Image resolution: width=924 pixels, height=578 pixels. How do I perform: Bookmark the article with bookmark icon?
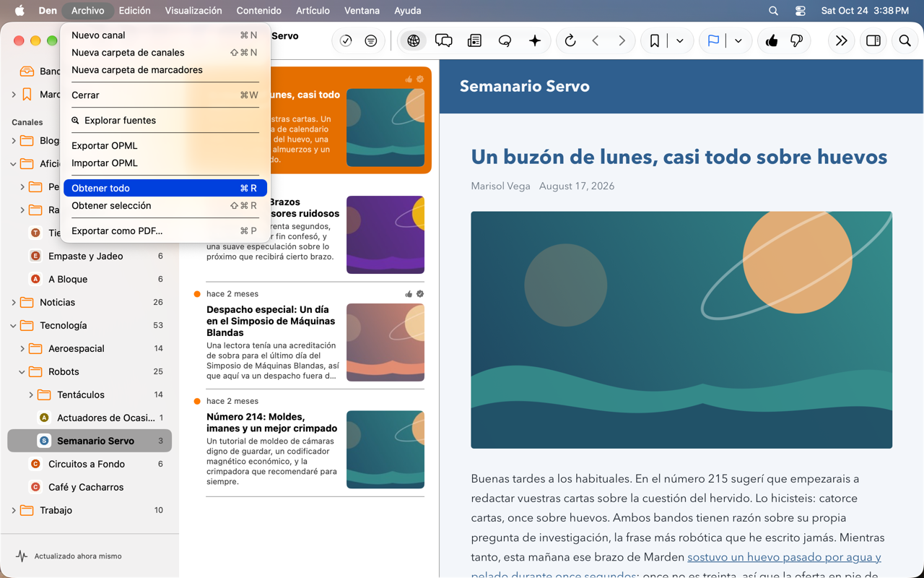click(655, 41)
